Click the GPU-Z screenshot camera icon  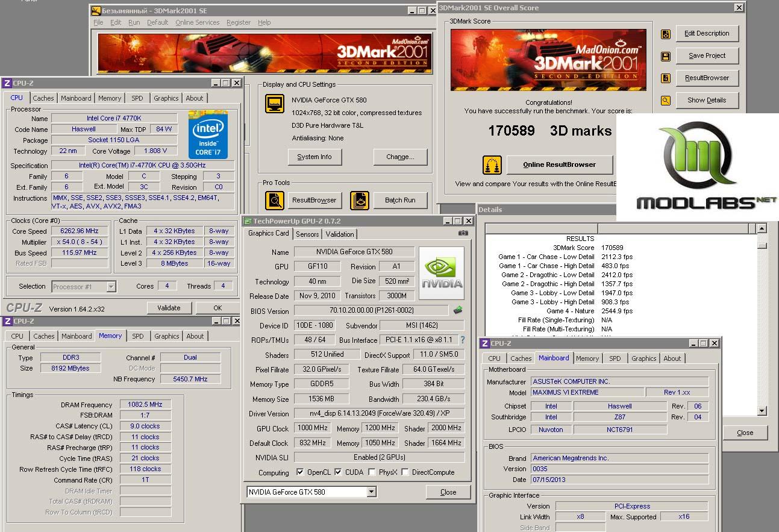coord(463,233)
